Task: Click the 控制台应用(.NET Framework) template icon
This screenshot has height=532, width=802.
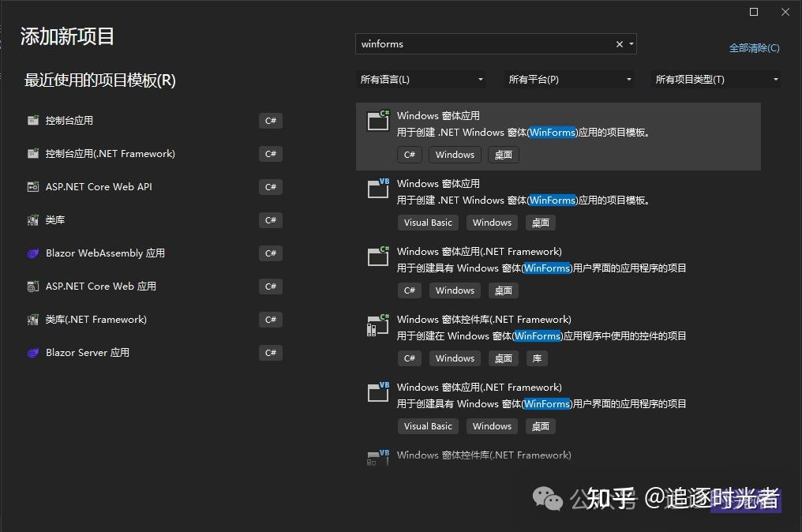Action: (32, 154)
